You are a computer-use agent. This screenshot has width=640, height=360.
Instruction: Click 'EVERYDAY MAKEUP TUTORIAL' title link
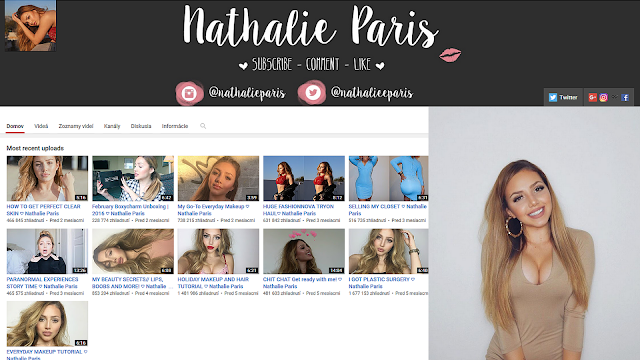pos(47,355)
